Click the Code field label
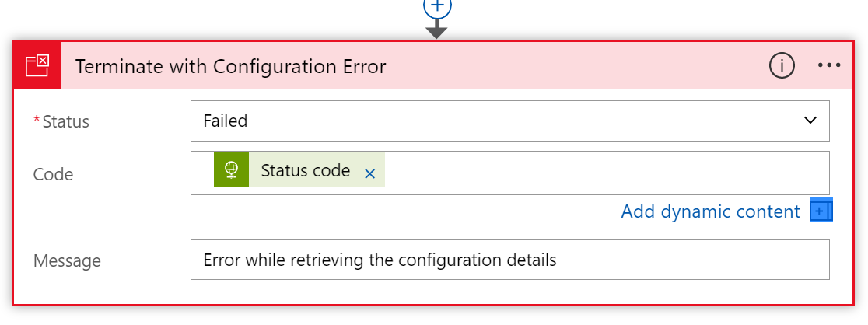Viewport: 868px width, 325px height. pyautogui.click(x=53, y=174)
